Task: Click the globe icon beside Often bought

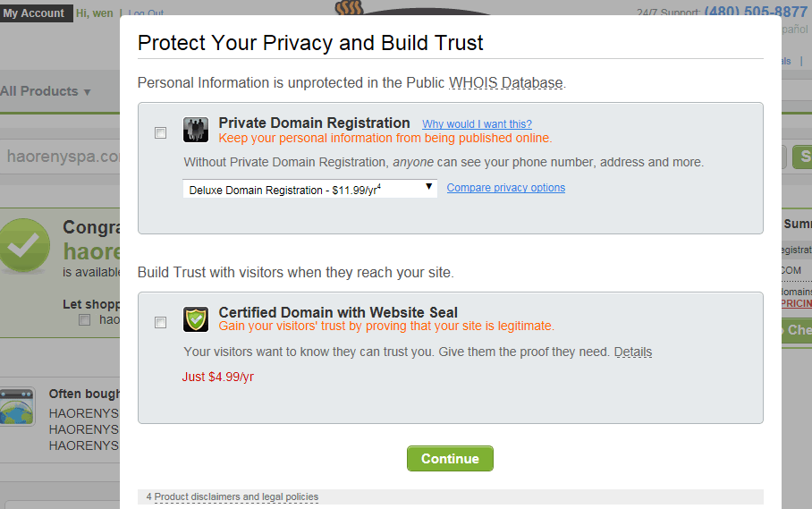Action: pyautogui.click(x=17, y=407)
